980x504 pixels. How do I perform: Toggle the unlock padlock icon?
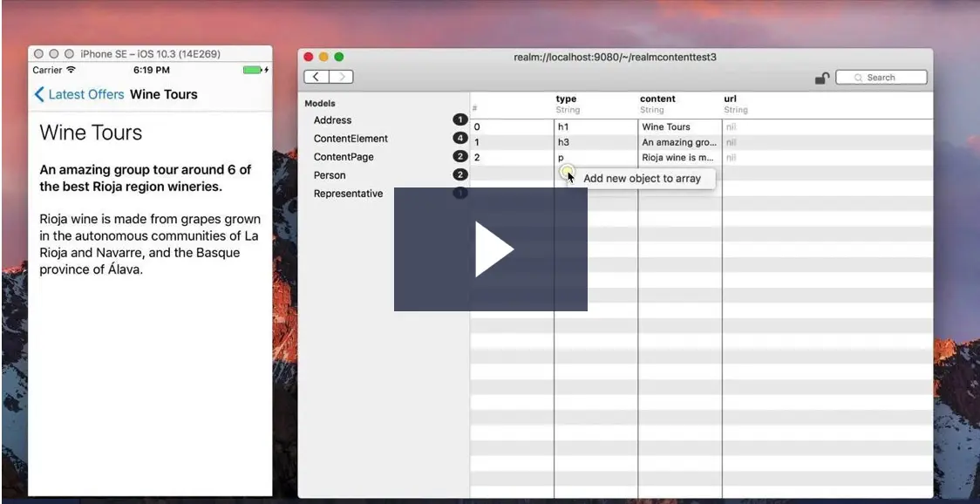tap(822, 78)
